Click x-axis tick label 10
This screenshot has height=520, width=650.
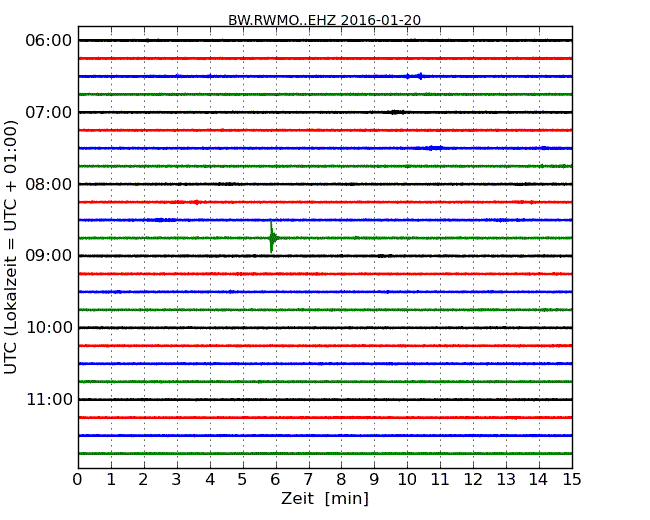tap(407, 480)
